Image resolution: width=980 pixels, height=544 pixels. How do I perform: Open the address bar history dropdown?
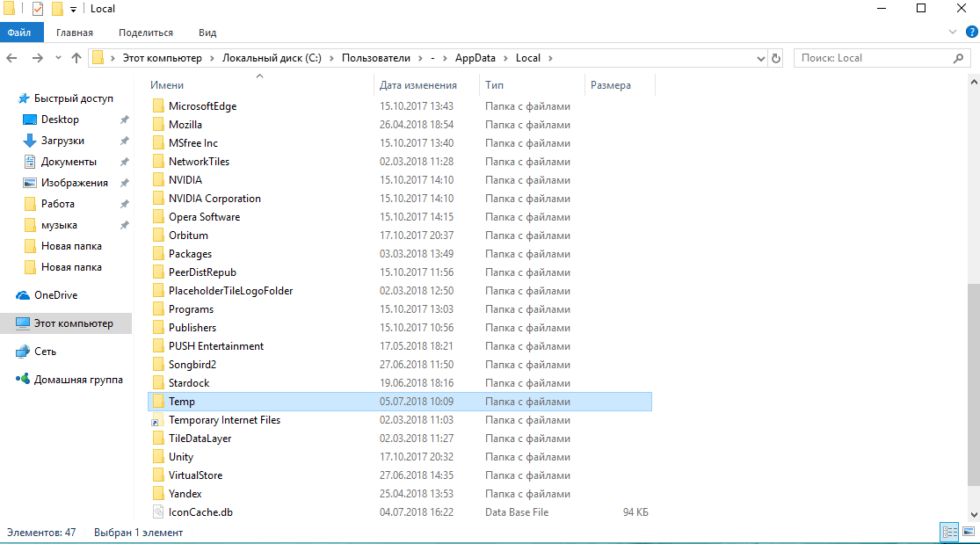pyautogui.click(x=760, y=58)
